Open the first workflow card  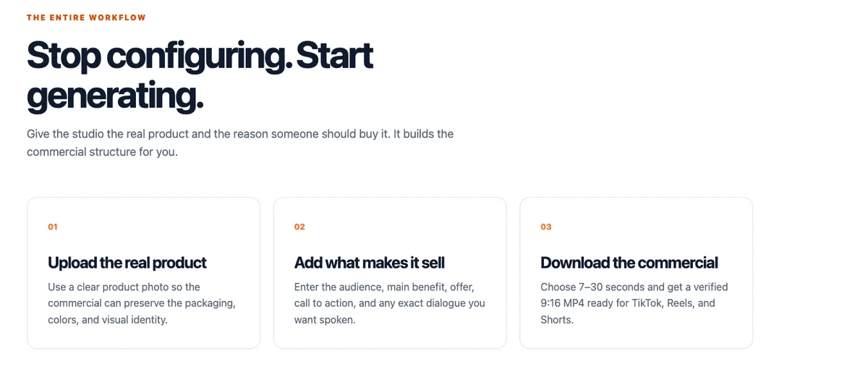143,273
